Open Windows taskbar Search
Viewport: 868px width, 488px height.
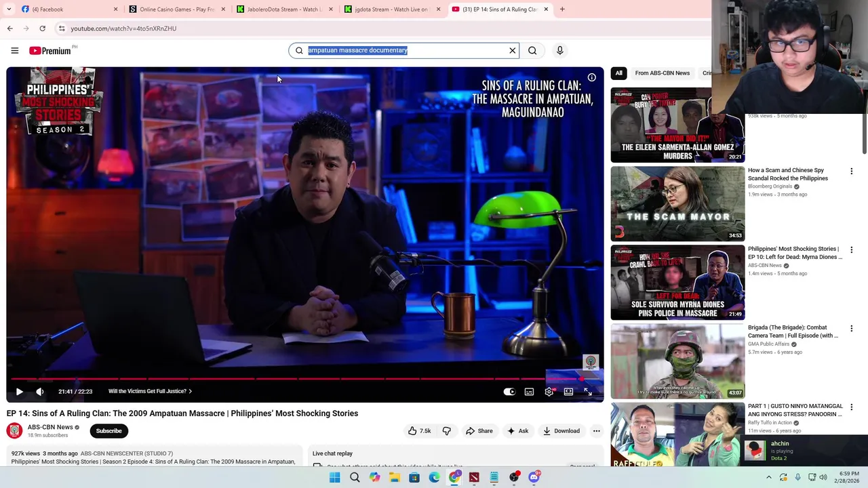[x=355, y=477]
